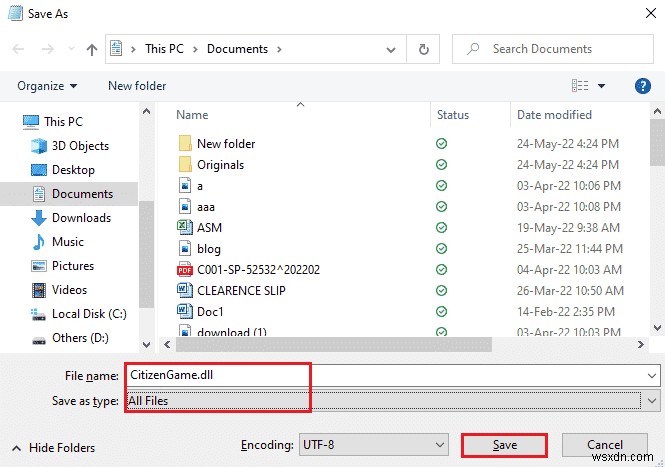Select the Originals folder icon
This screenshot has width=665, height=467.
click(185, 165)
